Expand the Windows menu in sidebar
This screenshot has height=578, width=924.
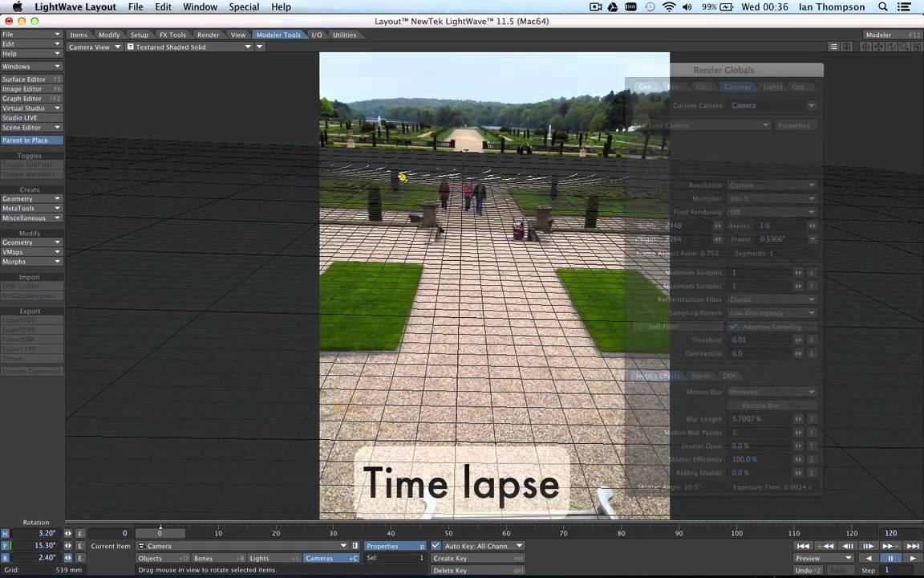click(31, 67)
